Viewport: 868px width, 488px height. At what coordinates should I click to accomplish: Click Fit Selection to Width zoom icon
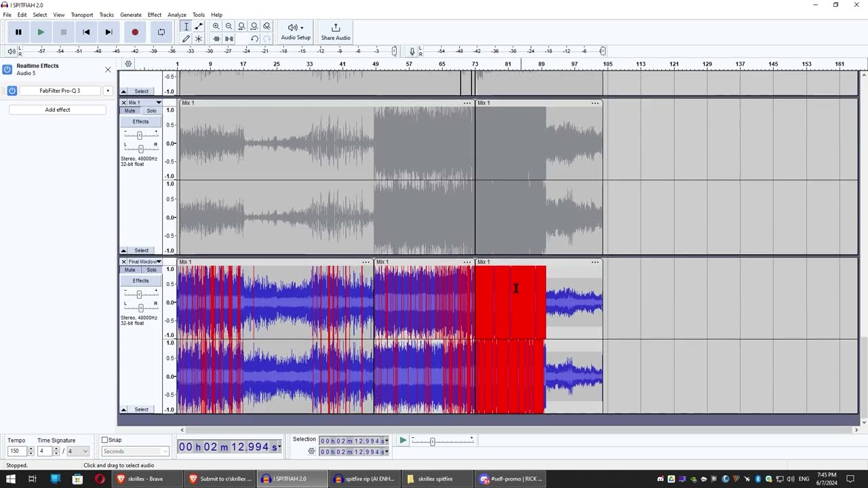point(241,26)
